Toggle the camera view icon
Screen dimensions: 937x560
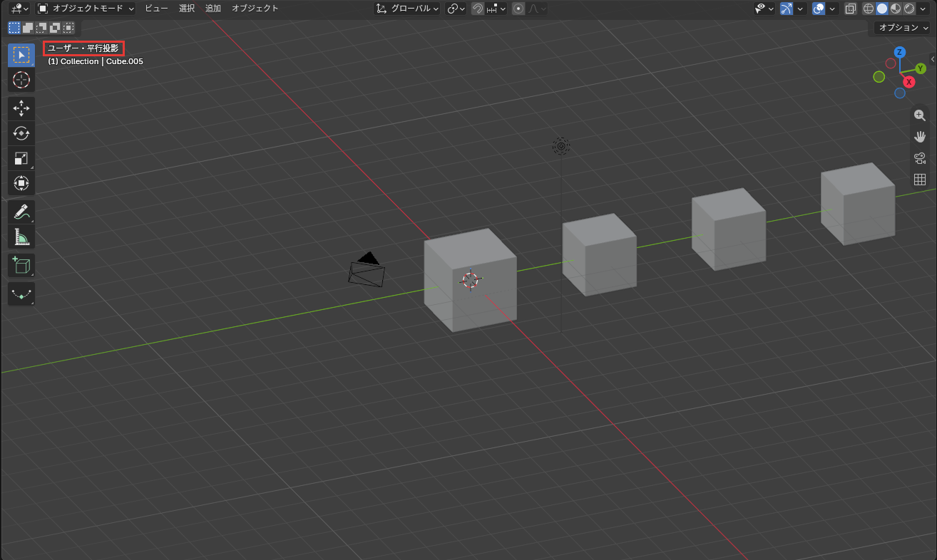tap(920, 158)
